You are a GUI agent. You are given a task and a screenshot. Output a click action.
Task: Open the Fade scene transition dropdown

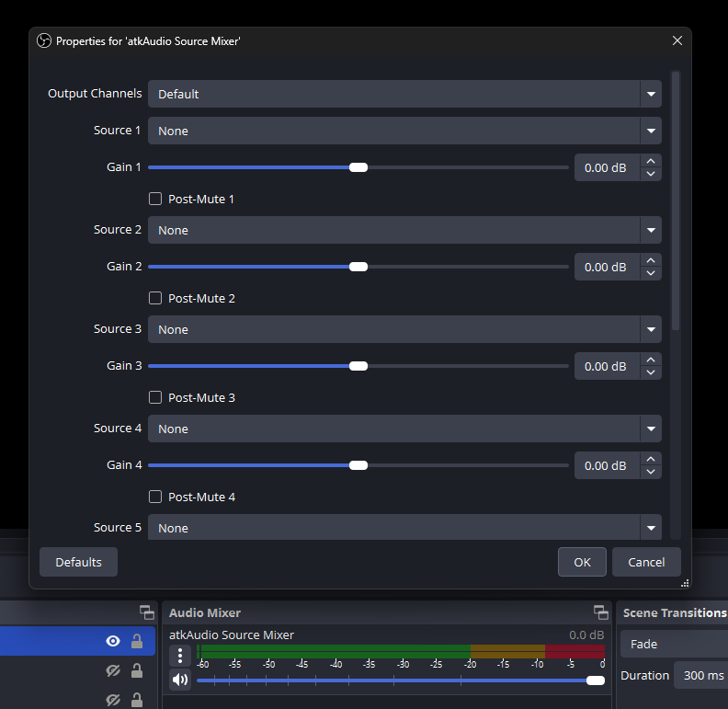pos(673,644)
